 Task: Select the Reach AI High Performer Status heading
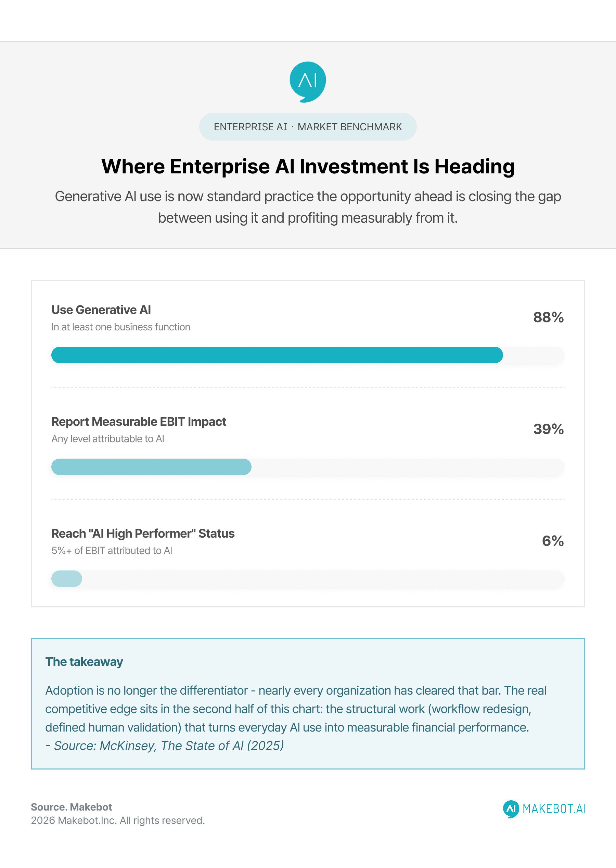[x=143, y=533]
